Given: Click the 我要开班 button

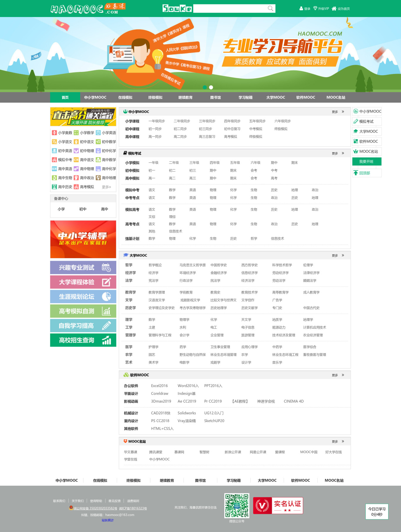Looking at the screenshot, I should [x=367, y=162].
